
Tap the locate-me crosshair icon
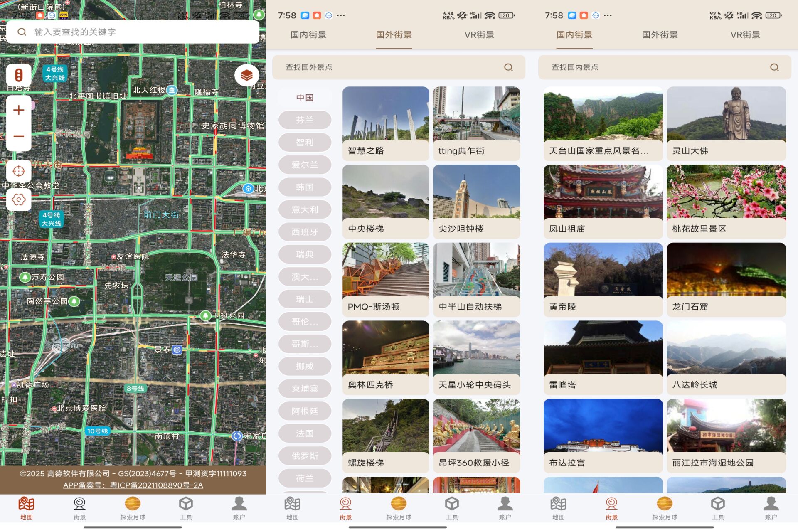coord(19,171)
